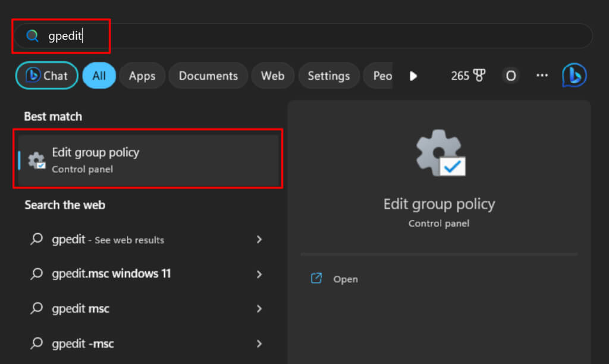Click inside the gpedit search text field

(x=297, y=36)
